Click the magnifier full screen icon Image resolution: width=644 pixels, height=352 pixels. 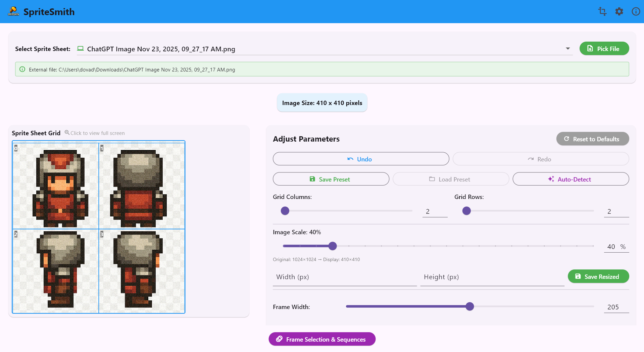pyautogui.click(x=67, y=133)
